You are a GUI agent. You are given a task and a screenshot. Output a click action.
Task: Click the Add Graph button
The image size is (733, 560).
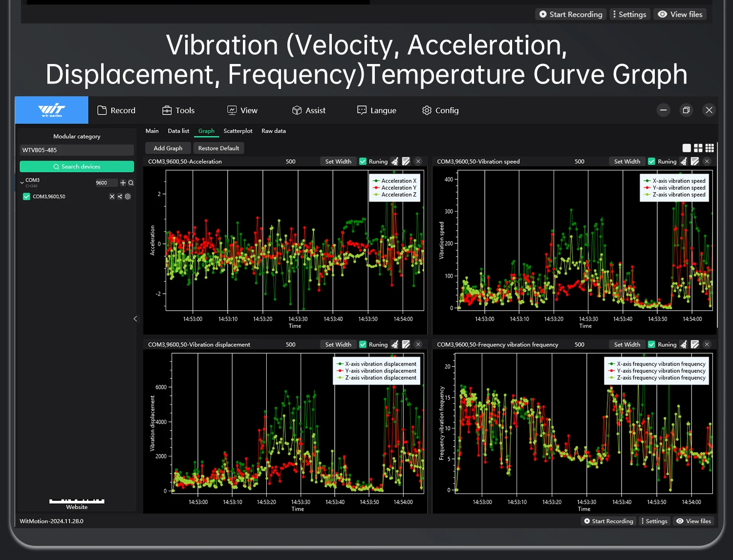click(x=168, y=148)
